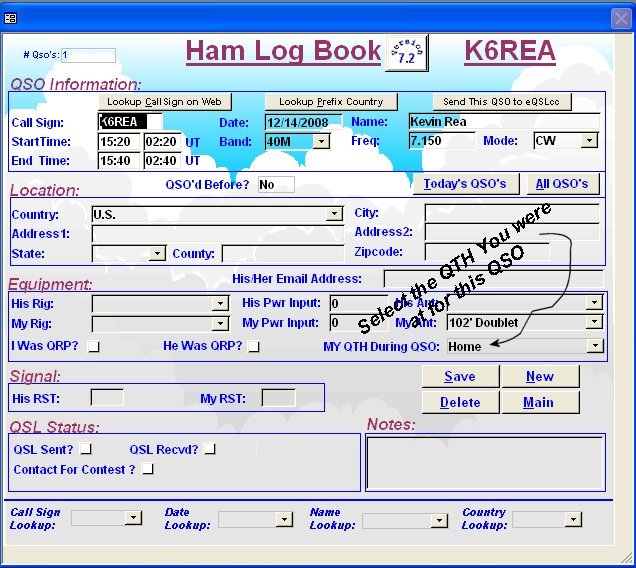Screen dimensions: 636x568
Task: Enable the QSL Sent checkbox
Action: coord(86,449)
